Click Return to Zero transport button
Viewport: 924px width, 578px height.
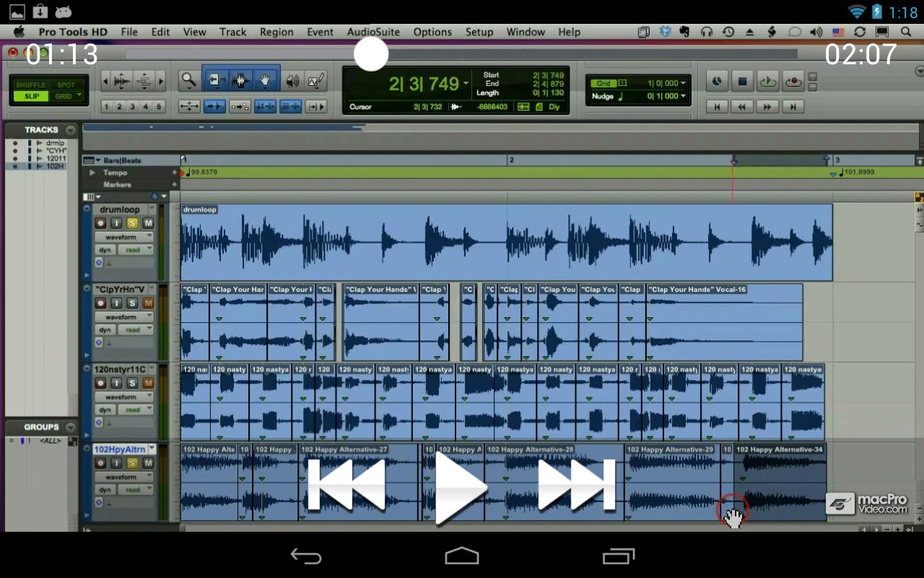(x=717, y=107)
